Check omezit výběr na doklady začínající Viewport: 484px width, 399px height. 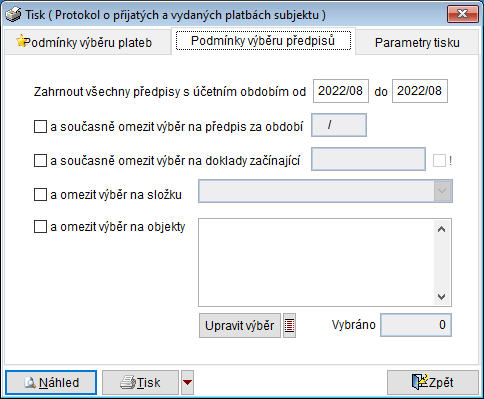tap(40, 161)
